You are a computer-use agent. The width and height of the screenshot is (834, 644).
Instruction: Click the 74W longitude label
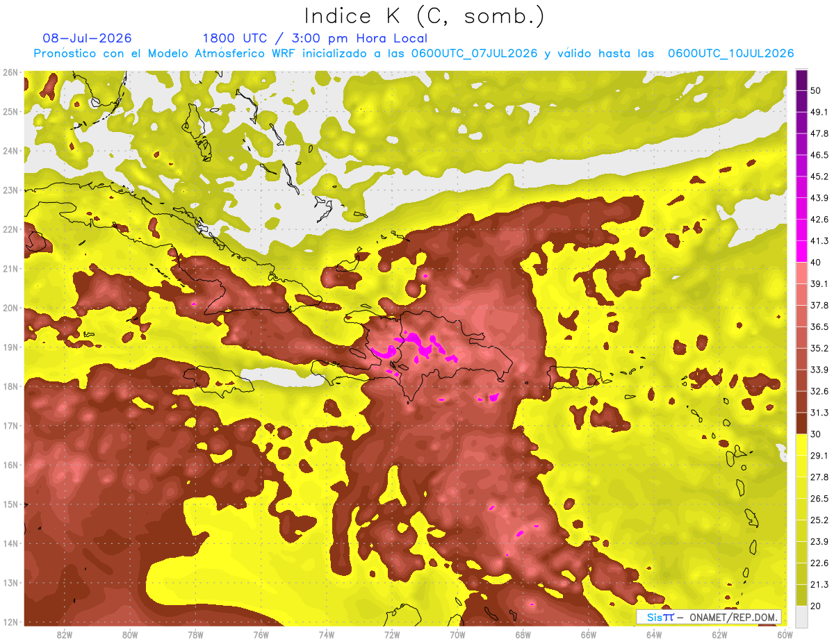pyautogui.click(x=327, y=634)
